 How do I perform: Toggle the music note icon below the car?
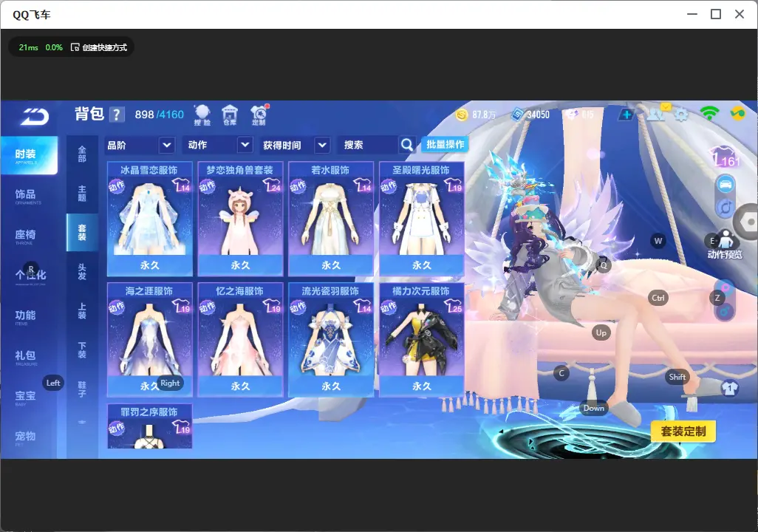click(725, 208)
